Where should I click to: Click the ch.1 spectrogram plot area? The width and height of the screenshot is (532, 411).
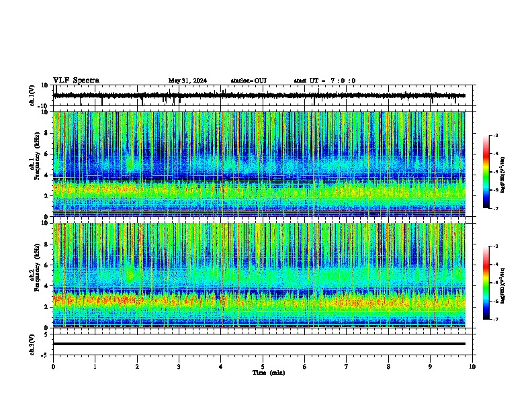click(x=259, y=164)
